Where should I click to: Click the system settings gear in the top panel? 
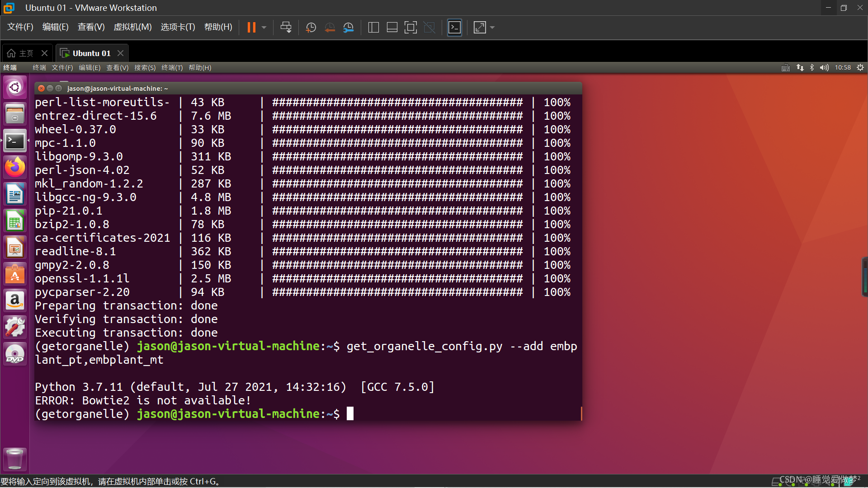click(x=860, y=68)
